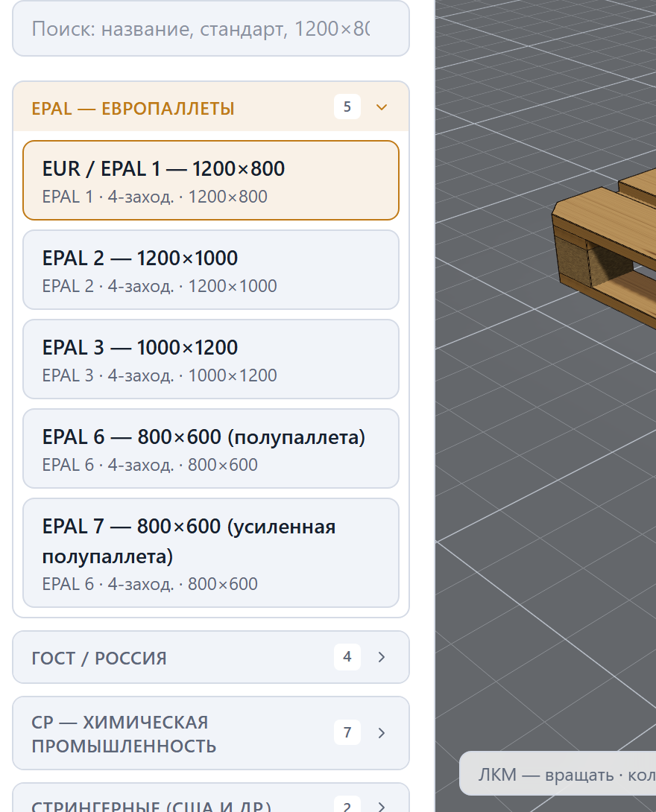Select EUR / EPAL 1 — 1200×800 pallet
The height and width of the screenshot is (812, 656).
click(210, 180)
